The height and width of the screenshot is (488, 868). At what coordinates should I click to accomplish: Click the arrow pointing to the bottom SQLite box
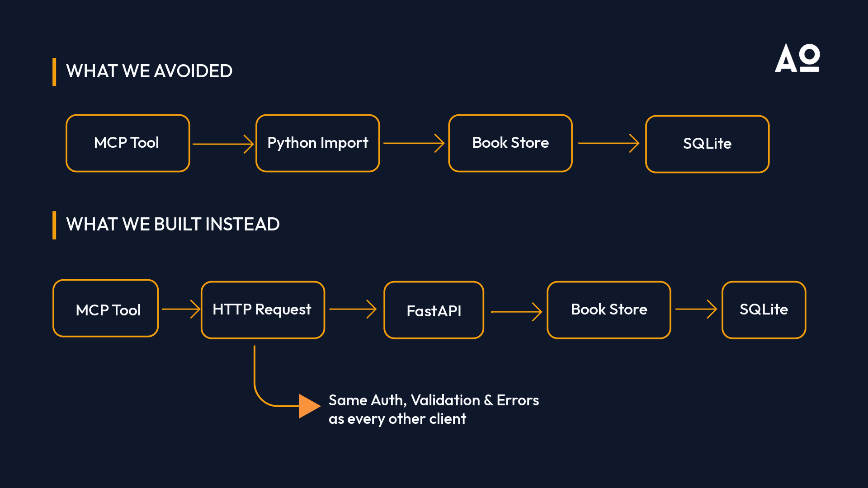(x=696, y=309)
